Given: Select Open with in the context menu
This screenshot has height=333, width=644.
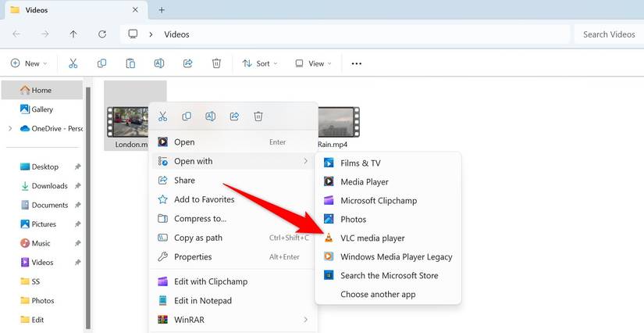Looking at the screenshot, I should click(233, 161).
